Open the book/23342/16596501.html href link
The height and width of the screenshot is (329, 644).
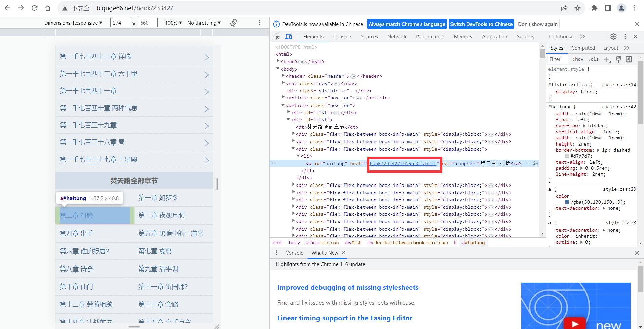[403, 164]
